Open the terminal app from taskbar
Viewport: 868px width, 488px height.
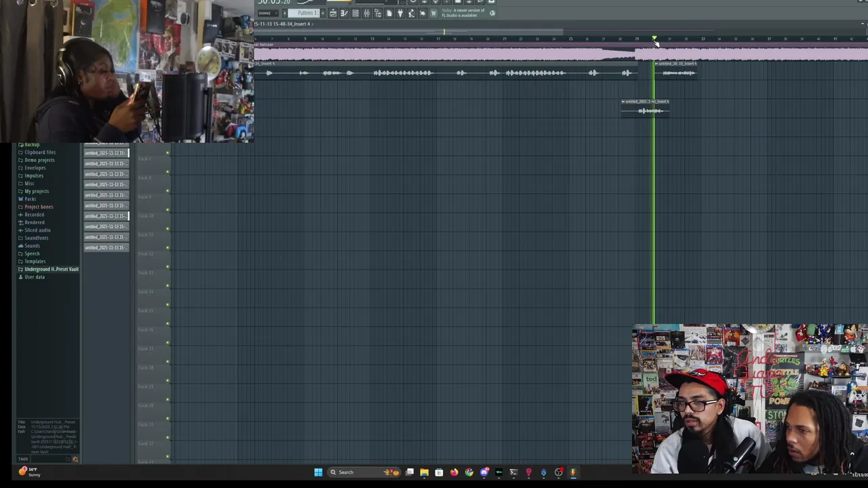(x=514, y=472)
